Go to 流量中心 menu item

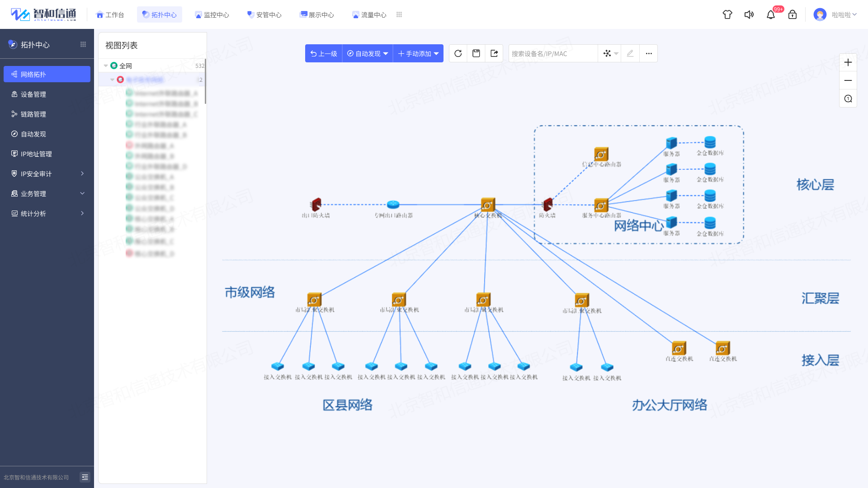point(369,14)
